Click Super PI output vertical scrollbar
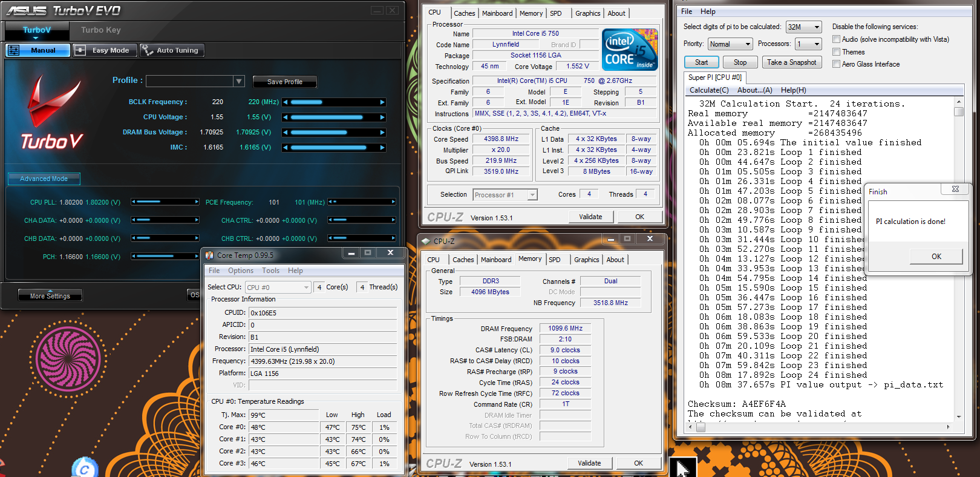The image size is (980, 477). coord(959,260)
